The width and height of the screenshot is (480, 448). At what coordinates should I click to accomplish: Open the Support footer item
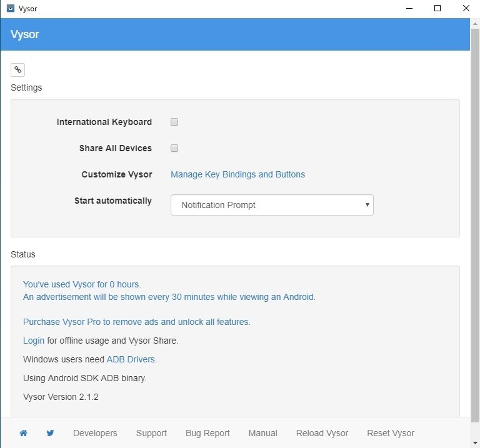(x=151, y=433)
